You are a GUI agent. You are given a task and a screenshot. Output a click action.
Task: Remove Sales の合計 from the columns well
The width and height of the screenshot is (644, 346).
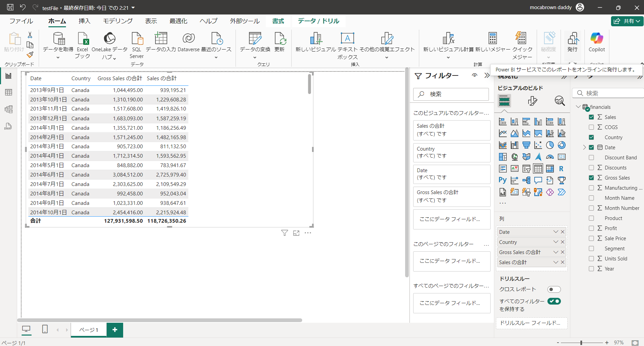(563, 262)
